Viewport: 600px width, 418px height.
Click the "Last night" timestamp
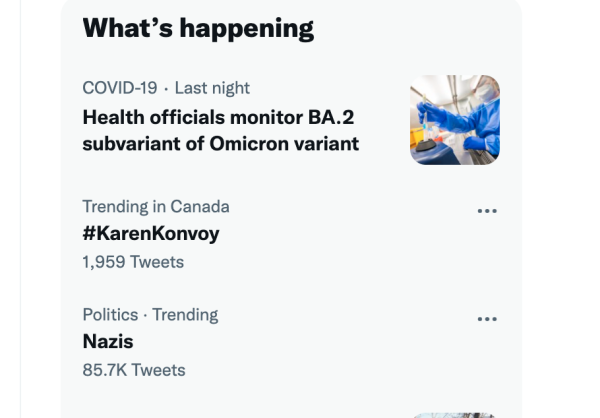pyautogui.click(x=212, y=88)
